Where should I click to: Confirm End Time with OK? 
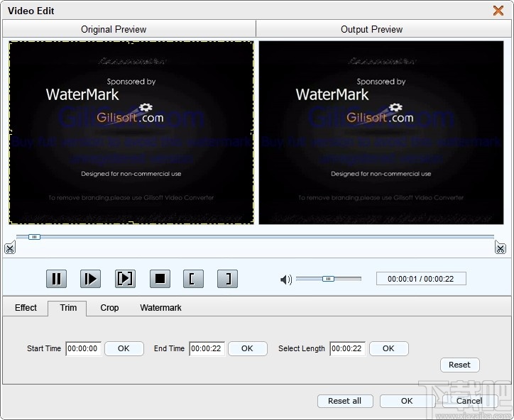tap(248, 348)
